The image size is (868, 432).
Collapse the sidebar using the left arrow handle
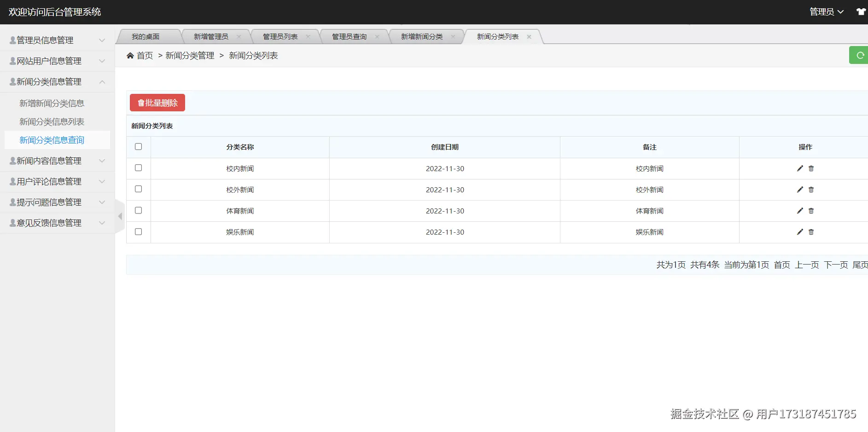point(120,216)
